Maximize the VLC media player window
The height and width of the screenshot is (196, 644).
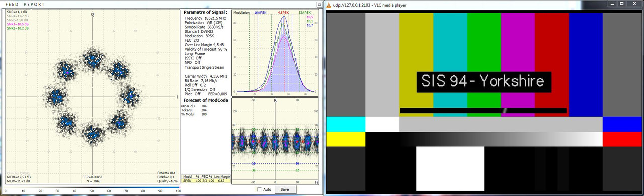[x=622, y=4]
